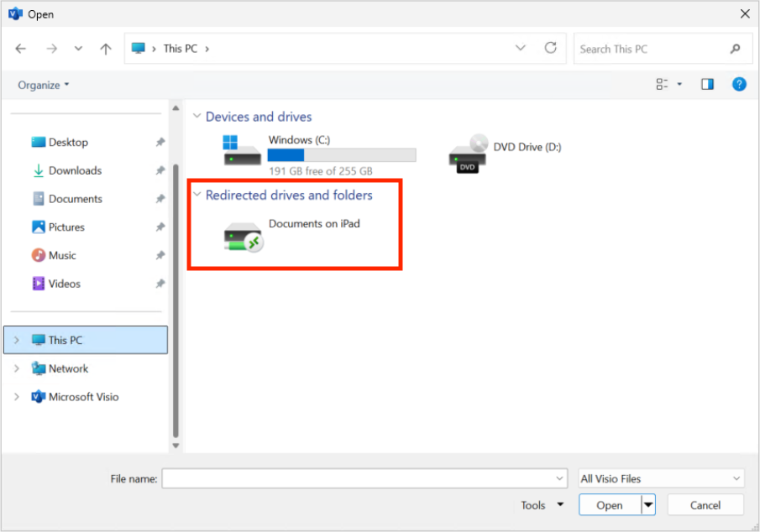The image size is (760, 532).
Task: Collapse Redirected drives and folders group
Action: (x=197, y=195)
